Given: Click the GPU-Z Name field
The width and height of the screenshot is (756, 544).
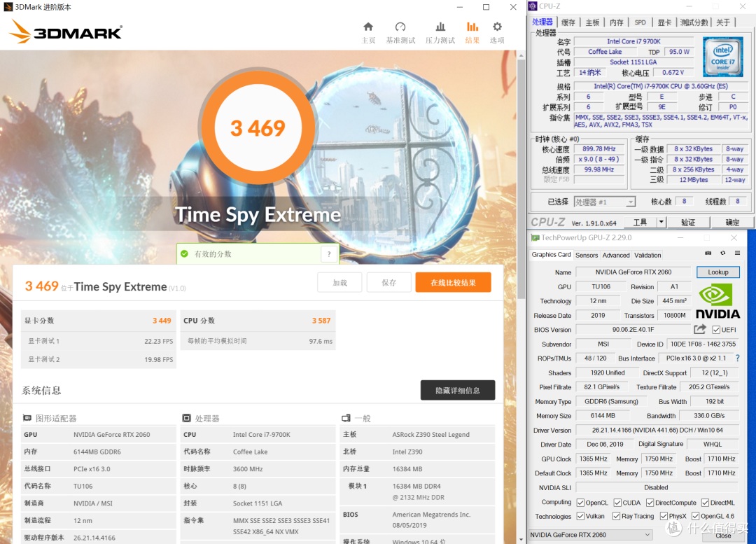Looking at the screenshot, I should (x=633, y=272).
